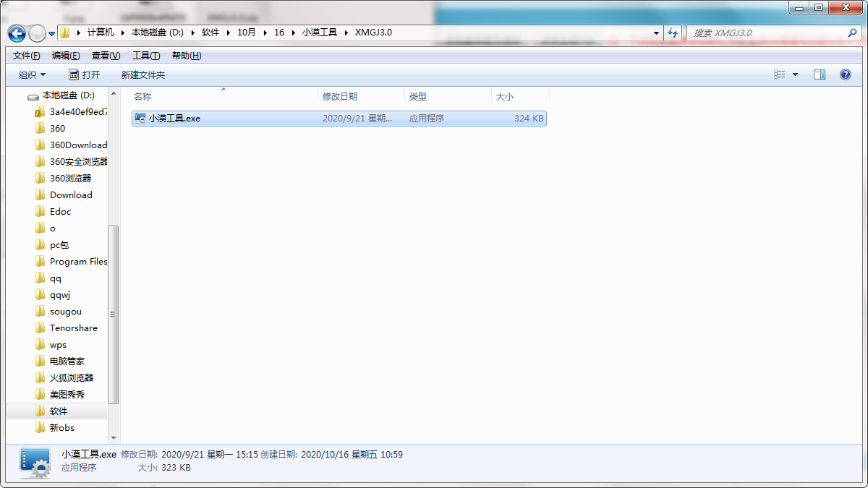Click the 打开 toolbar button
Image resolution: width=868 pixels, height=488 pixels.
pos(84,75)
